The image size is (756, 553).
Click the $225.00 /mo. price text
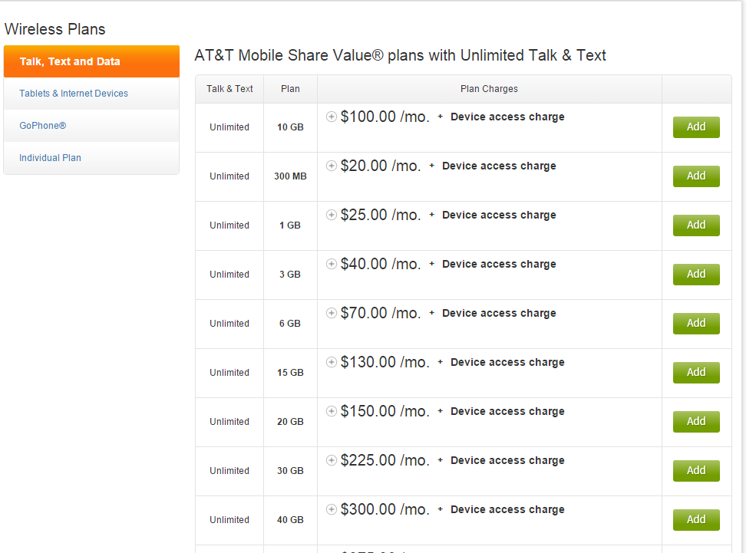coord(385,460)
